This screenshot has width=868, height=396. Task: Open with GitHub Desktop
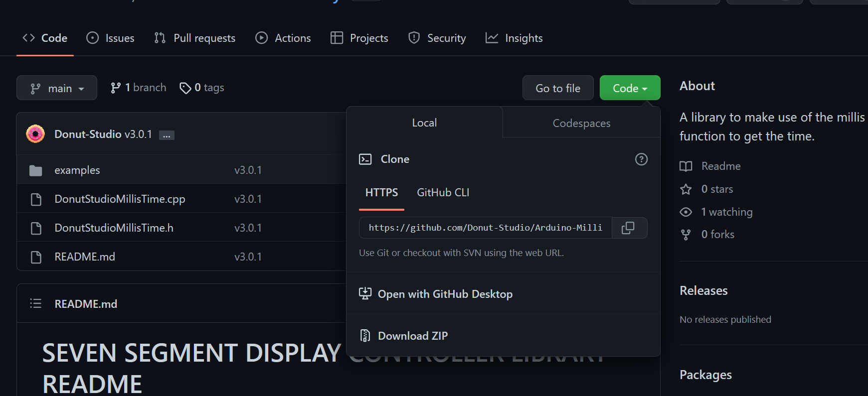tap(445, 294)
